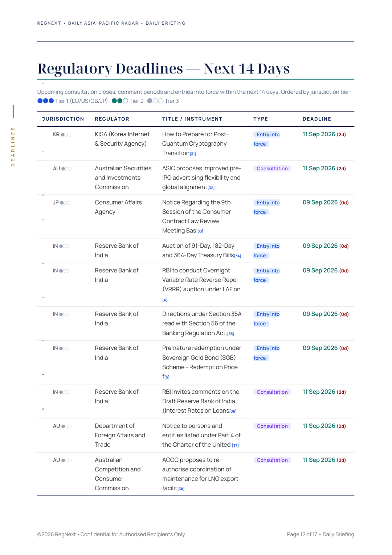
Task: Open footnote reference [4]
Action: 165,300
